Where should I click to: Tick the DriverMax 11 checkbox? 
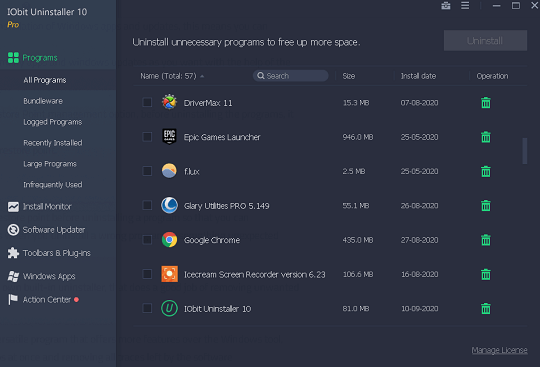click(147, 102)
